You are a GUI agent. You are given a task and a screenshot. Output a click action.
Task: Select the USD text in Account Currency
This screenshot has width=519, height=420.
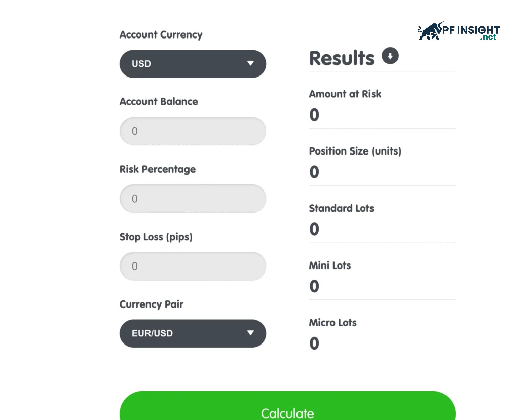click(x=141, y=64)
